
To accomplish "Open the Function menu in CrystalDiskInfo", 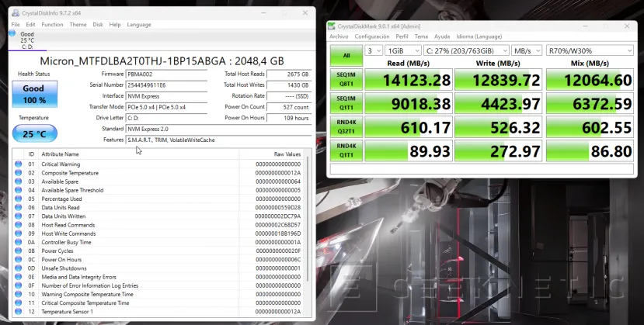I will [52, 25].
